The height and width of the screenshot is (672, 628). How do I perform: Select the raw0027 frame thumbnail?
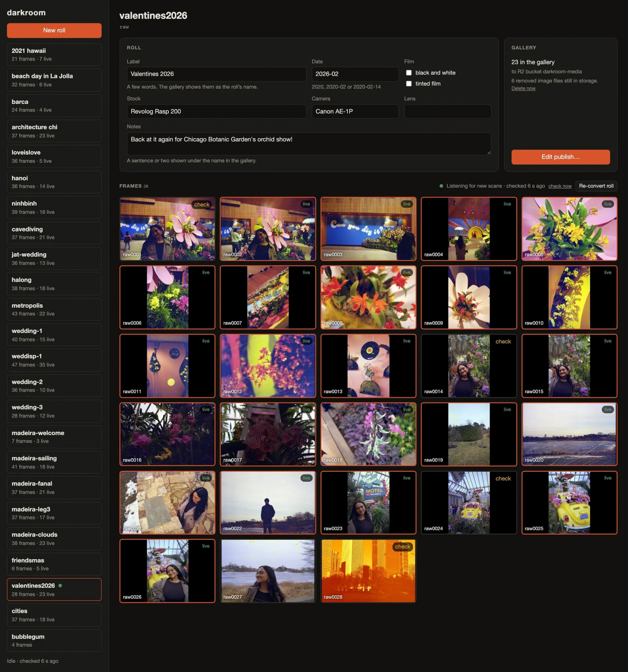[x=268, y=571]
